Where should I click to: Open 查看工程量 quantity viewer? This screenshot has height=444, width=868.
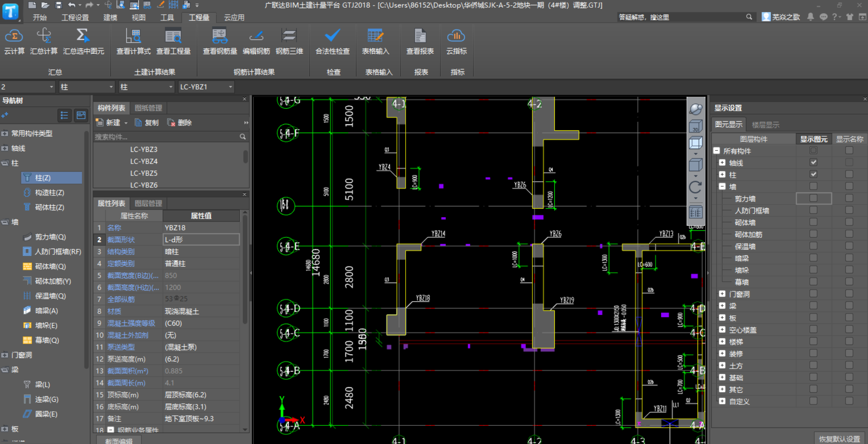(x=173, y=41)
